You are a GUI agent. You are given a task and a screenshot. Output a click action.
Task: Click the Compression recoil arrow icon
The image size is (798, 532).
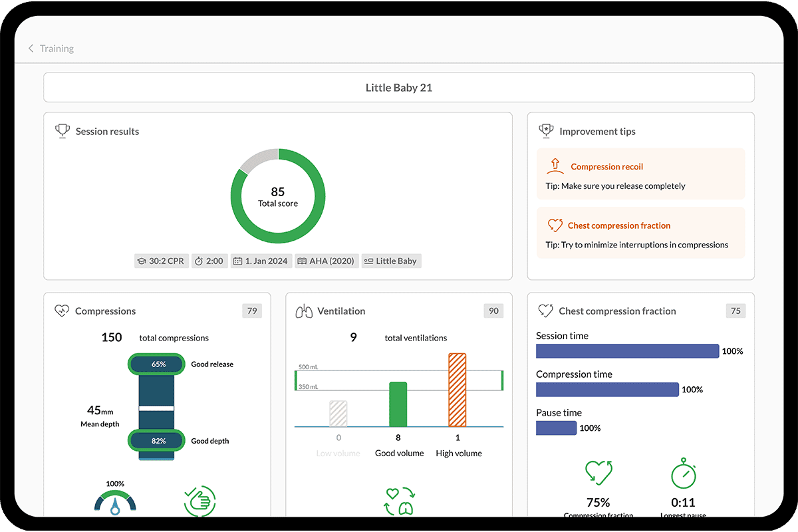point(555,166)
